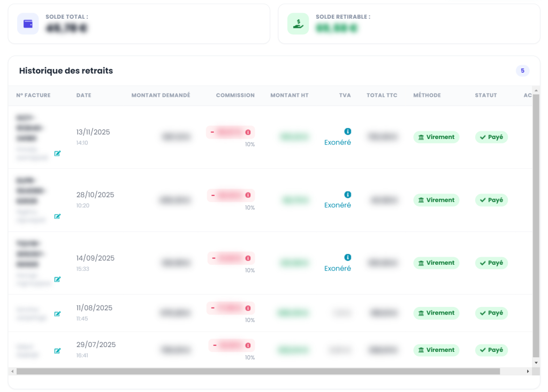Image resolution: width=548 pixels, height=392 pixels.
Task: Click Payé status on 14/09/2025 row
Action: 491,263
